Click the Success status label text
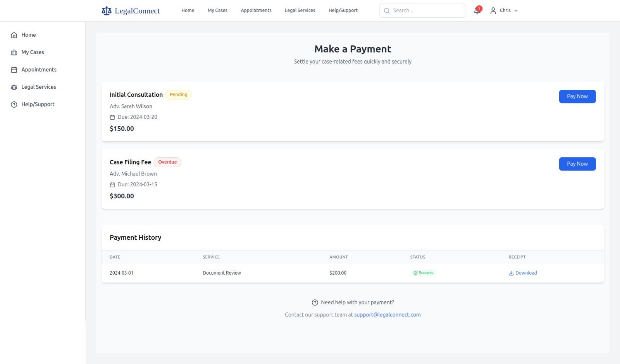This screenshot has width=620, height=364. pos(426,273)
